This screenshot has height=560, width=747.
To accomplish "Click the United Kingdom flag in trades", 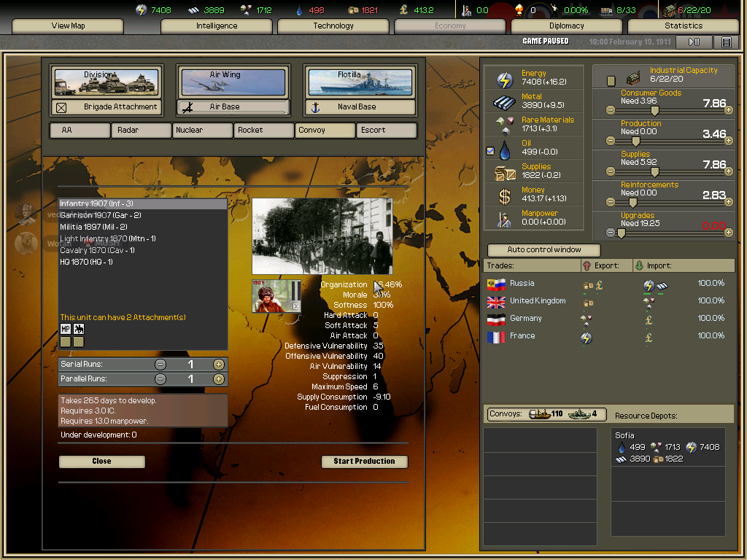I will click(x=496, y=302).
